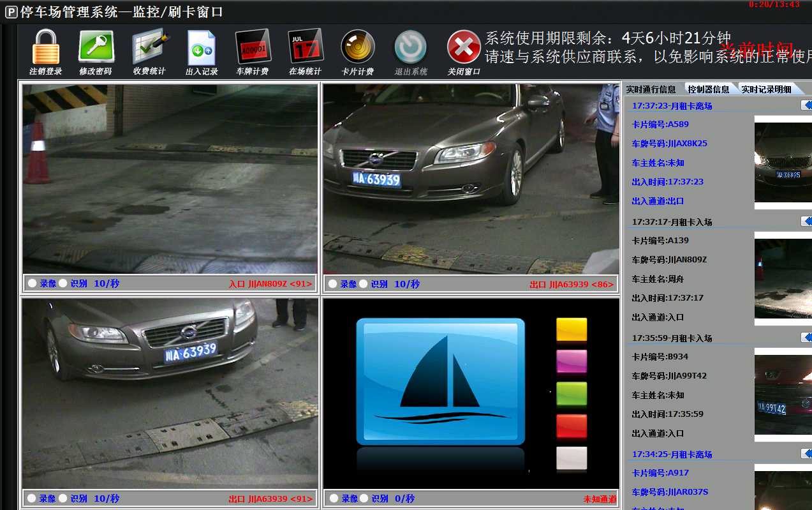The image size is (812, 510).
Task: Click the 退出系统 exit system icon
Action: [410, 46]
